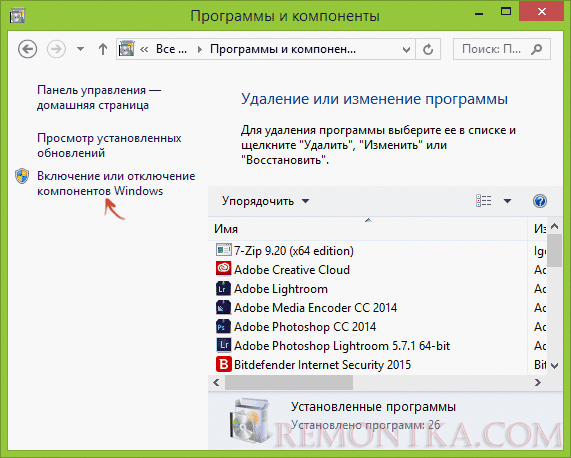Go to Панель управления домашняя страница
571x458 pixels.
coord(99,98)
